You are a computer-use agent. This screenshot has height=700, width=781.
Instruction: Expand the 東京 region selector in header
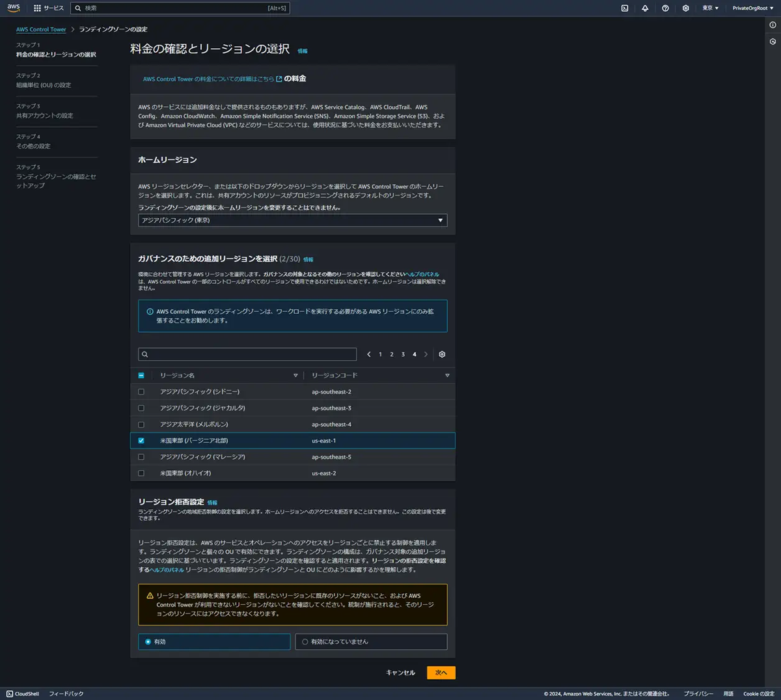[711, 8]
